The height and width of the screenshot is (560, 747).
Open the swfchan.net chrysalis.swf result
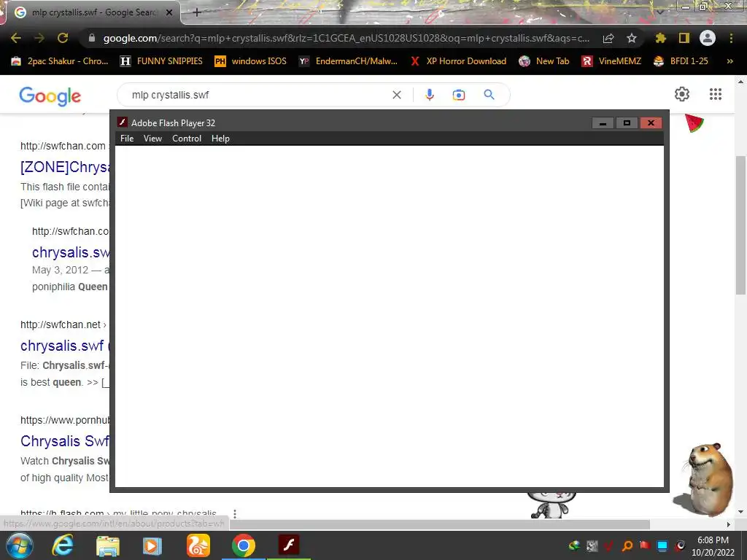(x=65, y=346)
